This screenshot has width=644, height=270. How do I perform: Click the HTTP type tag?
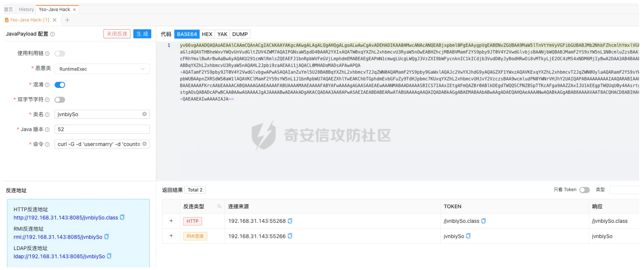pyautogui.click(x=192, y=221)
